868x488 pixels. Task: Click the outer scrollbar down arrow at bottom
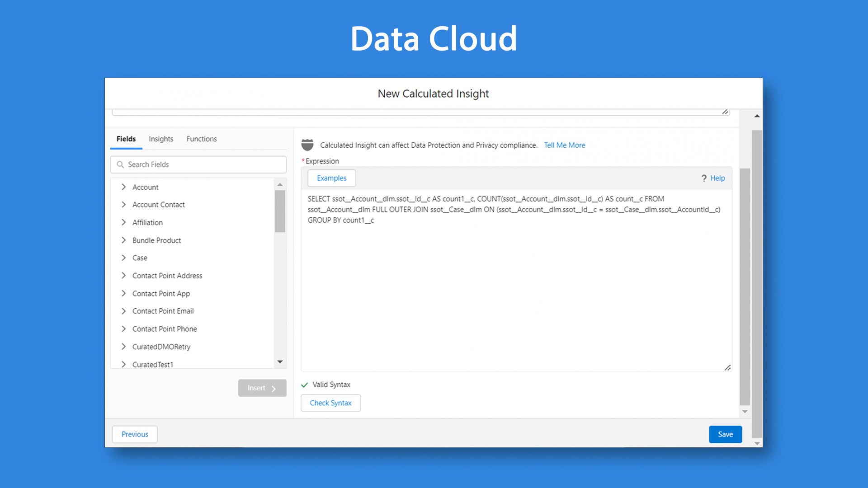click(x=757, y=444)
